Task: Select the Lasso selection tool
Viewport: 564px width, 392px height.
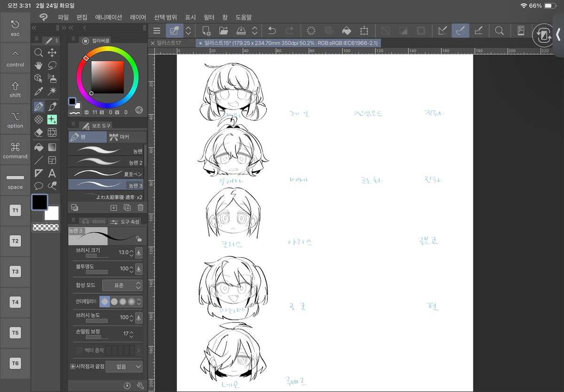Action: [52, 65]
